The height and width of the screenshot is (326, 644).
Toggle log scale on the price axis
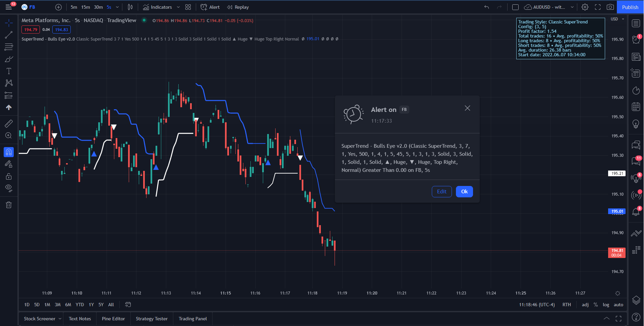(606, 305)
